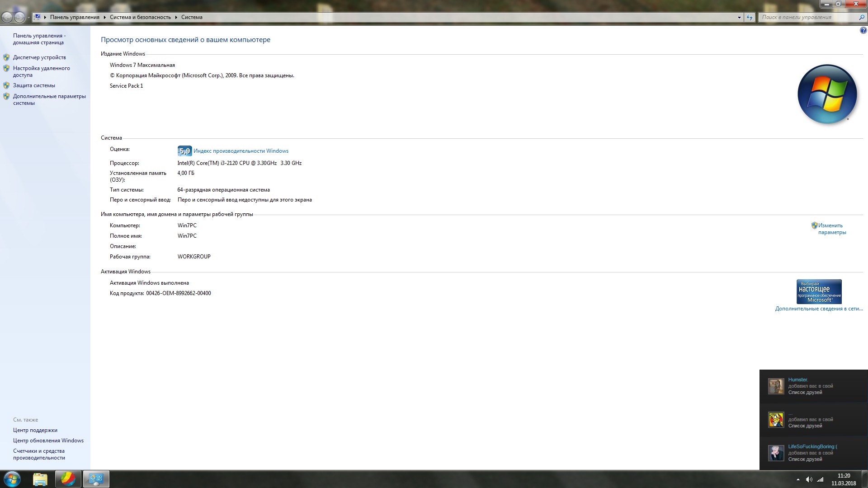Open Центр поддержки link
This screenshot has height=488, width=868.
(35, 430)
